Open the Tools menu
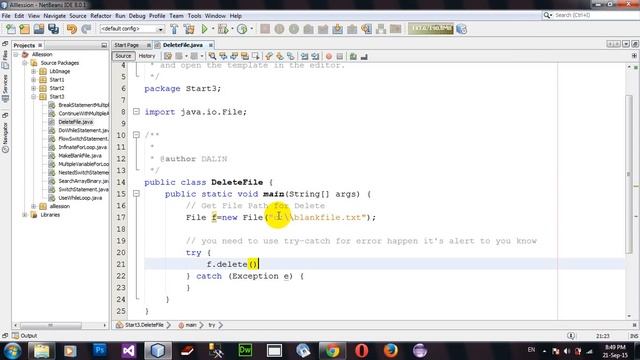The image size is (640, 360). 194,16
